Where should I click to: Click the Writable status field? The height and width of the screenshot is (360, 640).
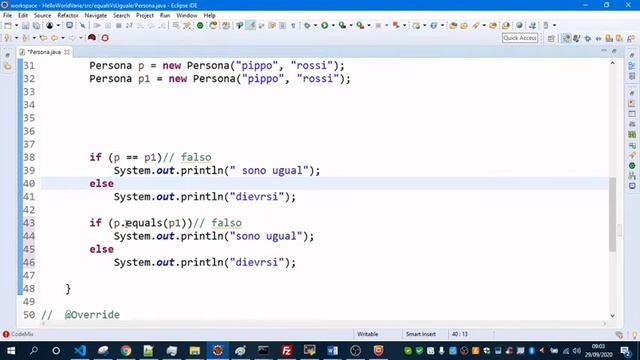[x=367, y=334]
